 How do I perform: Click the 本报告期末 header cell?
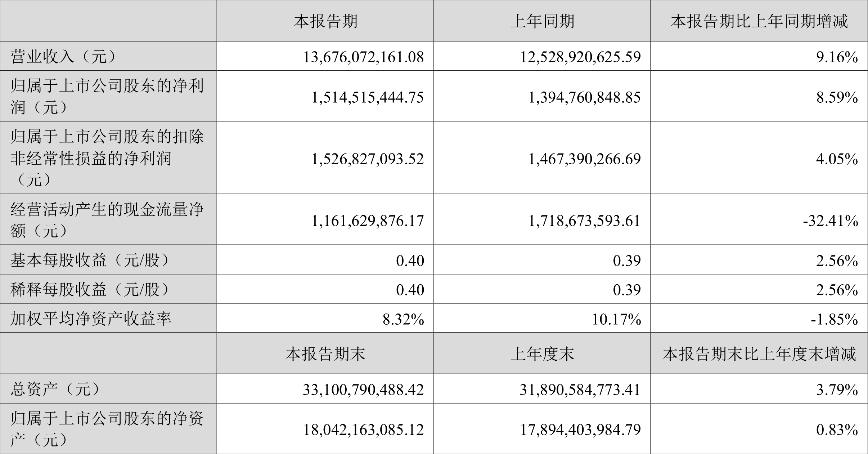pyautogui.click(x=325, y=353)
